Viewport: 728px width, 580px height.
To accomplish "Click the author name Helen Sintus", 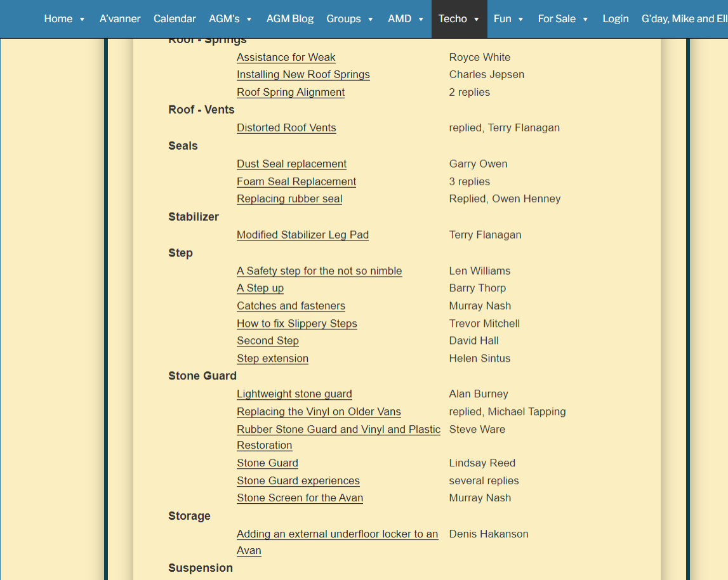I will 480,359.
